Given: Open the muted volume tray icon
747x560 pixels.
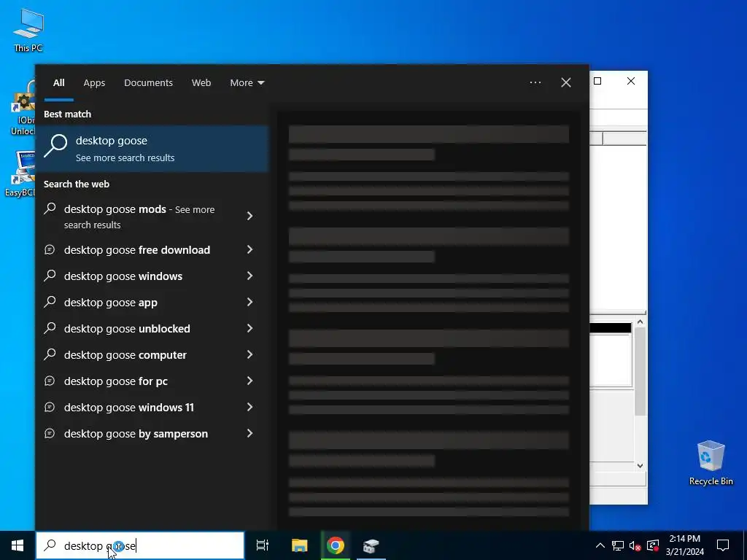Looking at the screenshot, I should click(x=635, y=545).
